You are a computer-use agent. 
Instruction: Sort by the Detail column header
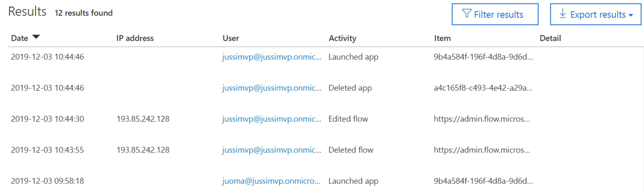click(550, 38)
